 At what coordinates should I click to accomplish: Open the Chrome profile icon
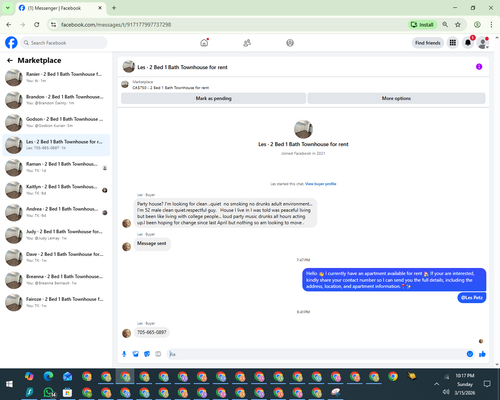477,25
